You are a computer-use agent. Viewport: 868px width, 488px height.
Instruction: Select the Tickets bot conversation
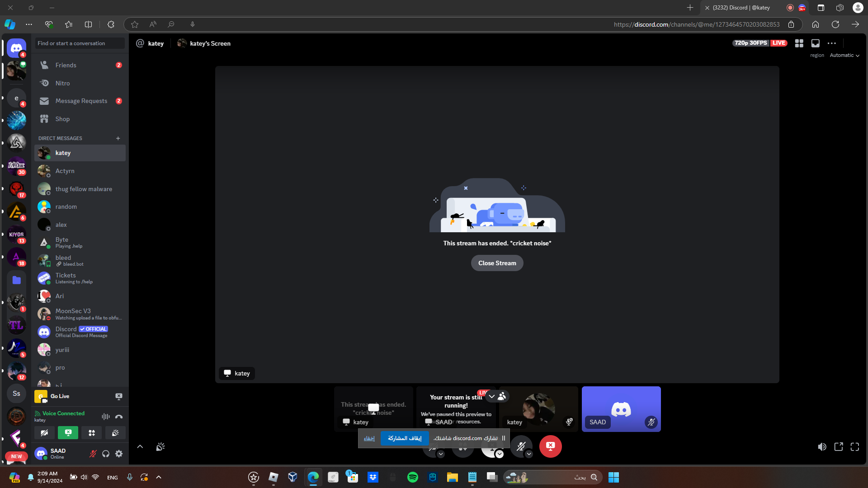(x=80, y=278)
